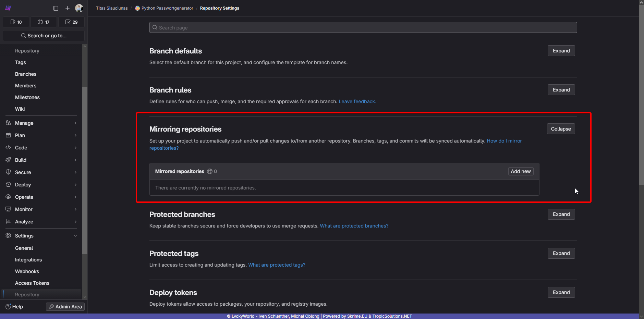Viewport: 644px width, 319px height.
Task: Collapse the Mirroring repositories section
Action: pos(561,129)
